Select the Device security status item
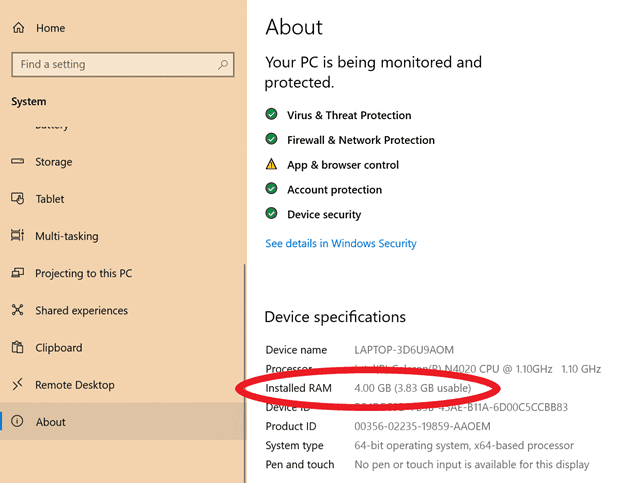 click(x=323, y=214)
